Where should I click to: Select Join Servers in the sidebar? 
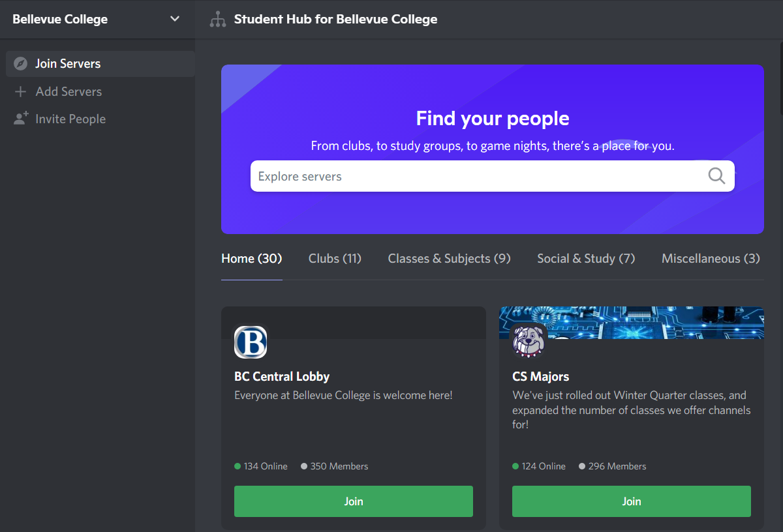click(100, 64)
